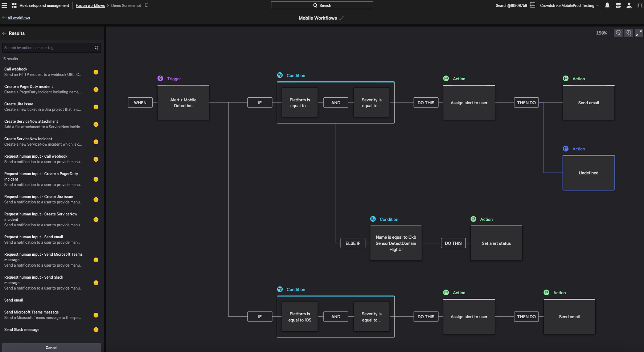Click the ELSE IF connector label
Viewport: 644px width, 352px height.
click(353, 243)
